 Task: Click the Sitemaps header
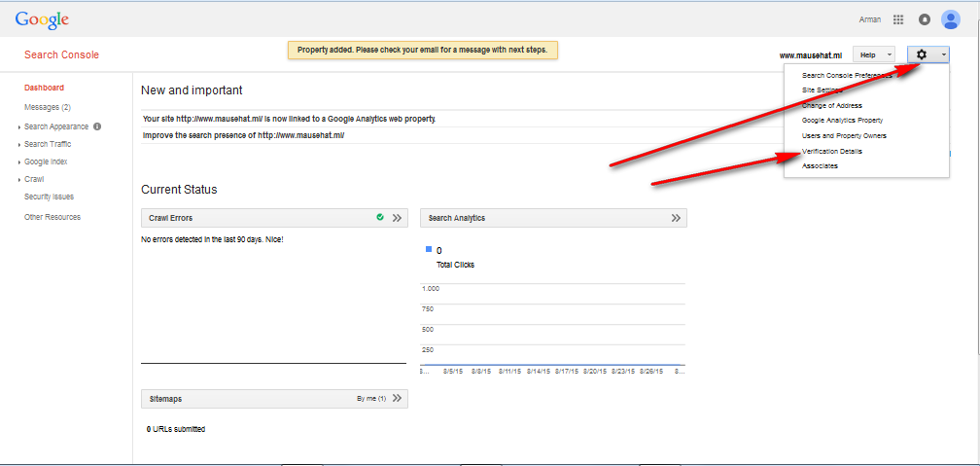[274, 399]
